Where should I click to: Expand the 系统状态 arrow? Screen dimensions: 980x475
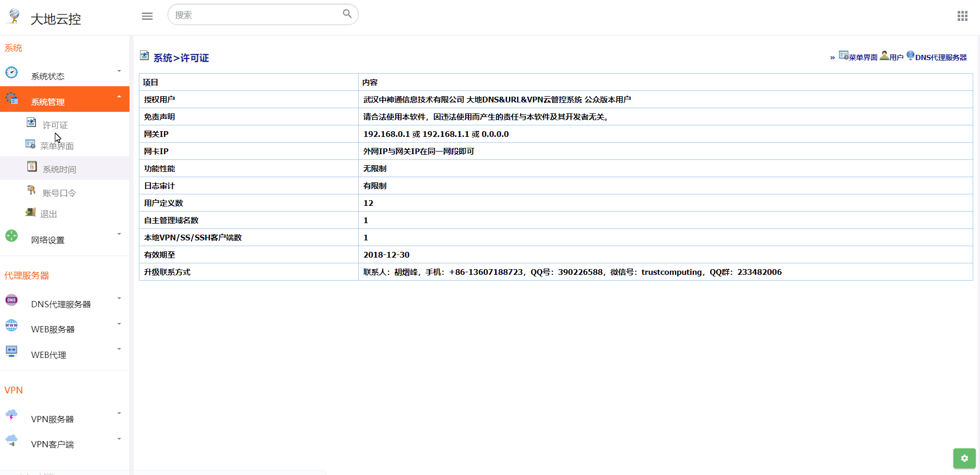click(x=119, y=71)
